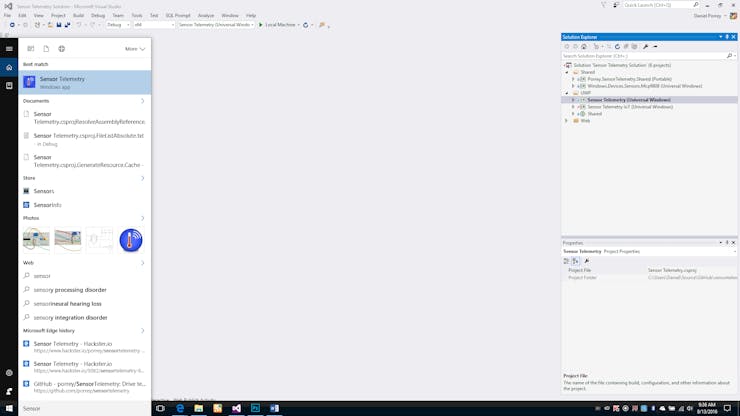Open first Sensor Telemetry - Hackster.io history link
This screenshot has width=740, height=416.
coord(85,347)
